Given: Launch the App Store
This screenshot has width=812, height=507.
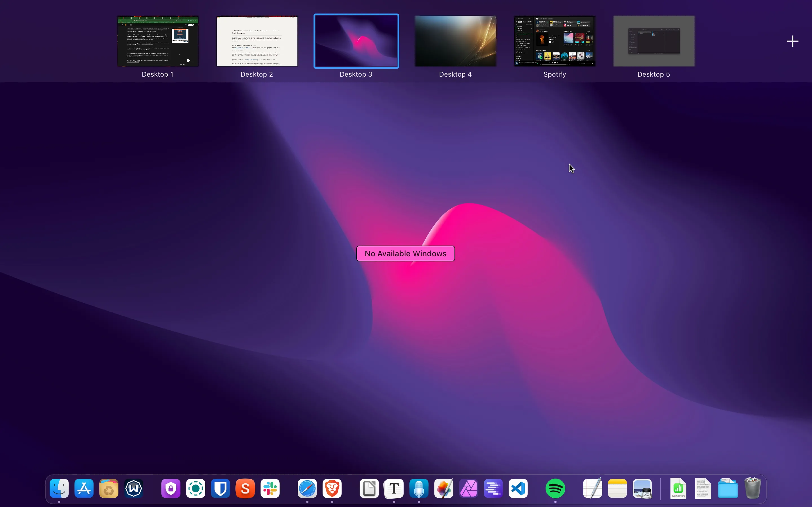Looking at the screenshot, I should coord(84,489).
